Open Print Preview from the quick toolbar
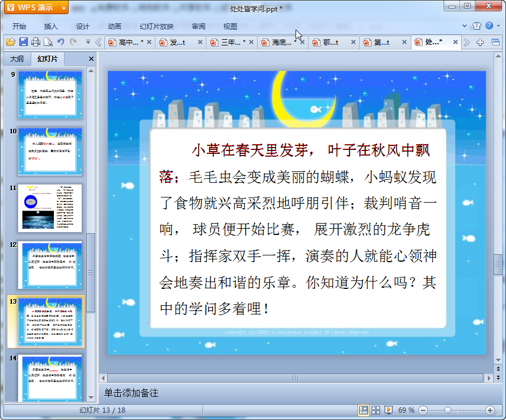This screenshot has height=420, width=506. coord(48,42)
